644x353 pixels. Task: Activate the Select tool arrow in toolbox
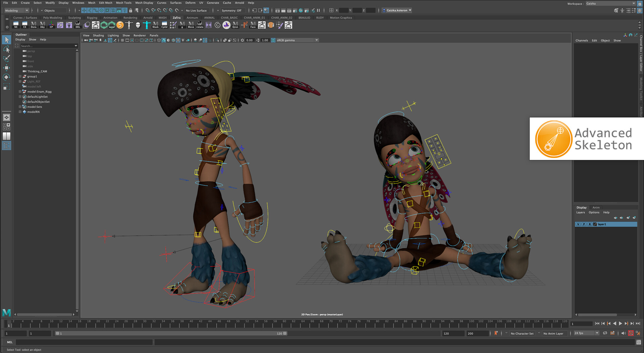[x=6, y=40]
